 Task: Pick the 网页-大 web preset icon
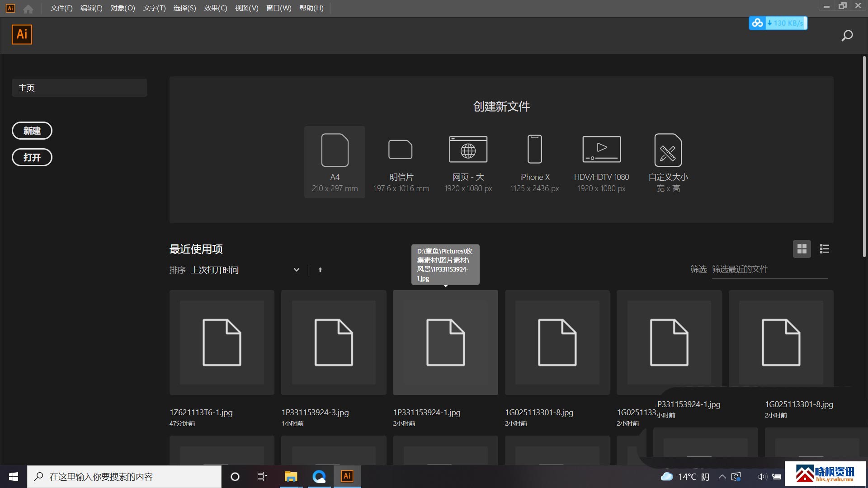468,149
